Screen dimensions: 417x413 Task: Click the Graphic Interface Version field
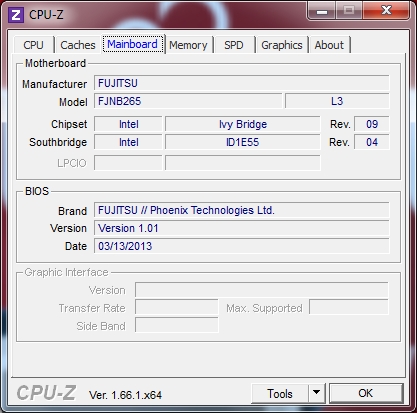tap(262, 290)
